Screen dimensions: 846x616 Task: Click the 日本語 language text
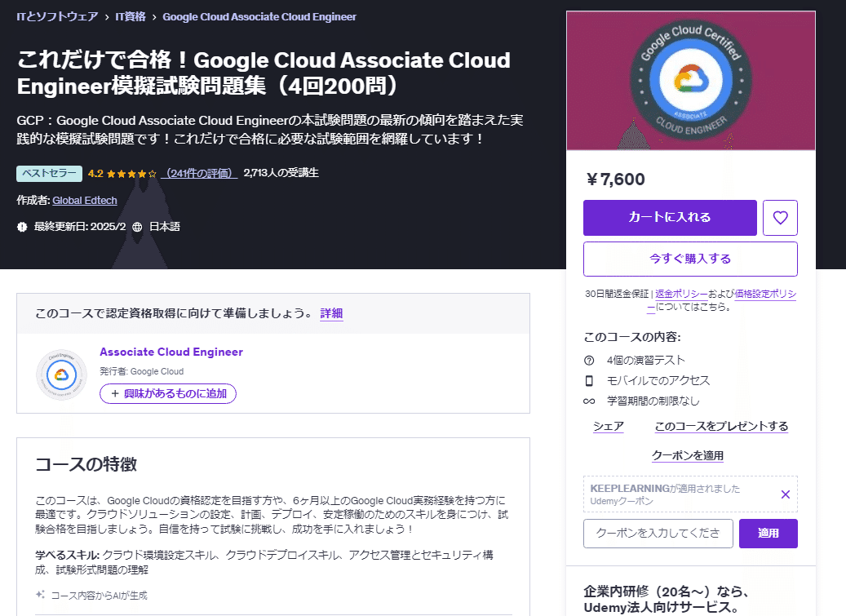tap(165, 227)
